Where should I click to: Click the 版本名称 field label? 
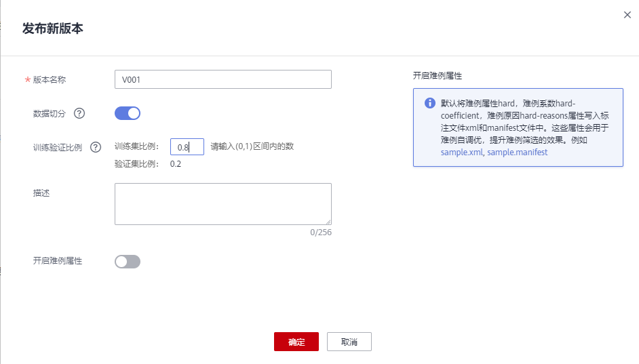pos(50,79)
